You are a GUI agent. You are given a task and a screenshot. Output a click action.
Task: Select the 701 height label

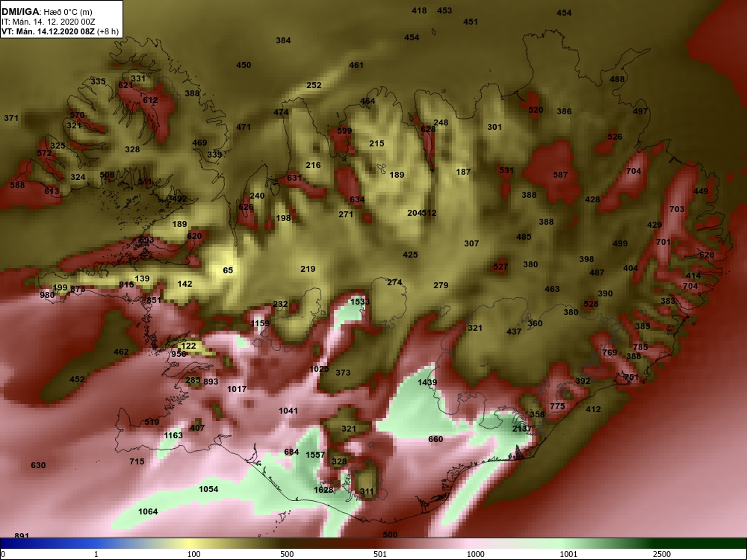pos(663,242)
